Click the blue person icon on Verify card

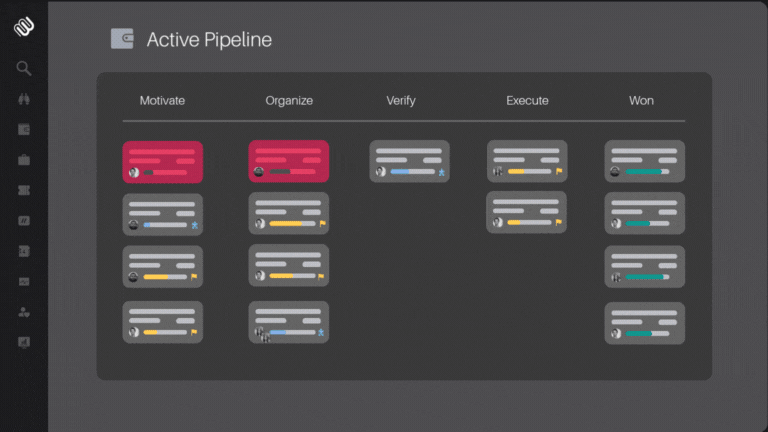tap(441, 172)
